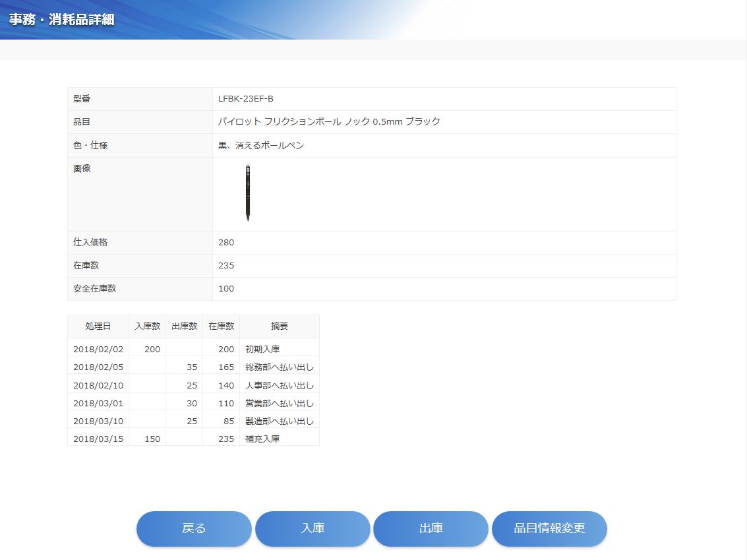747x560 pixels.
Task: Click the 在庫数 history column header
Action: [222, 326]
